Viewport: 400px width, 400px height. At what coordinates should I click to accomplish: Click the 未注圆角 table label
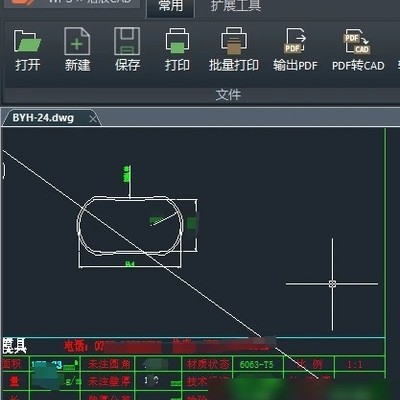[x=109, y=364]
